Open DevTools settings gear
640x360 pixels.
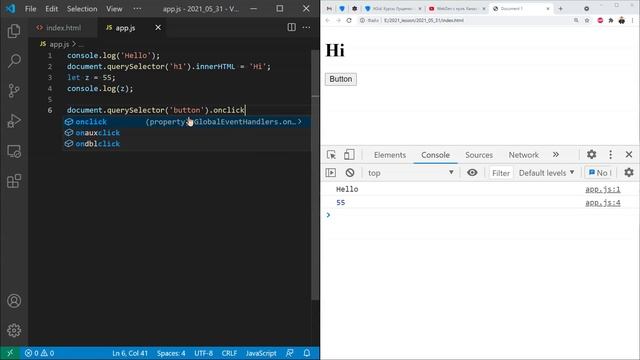click(591, 154)
